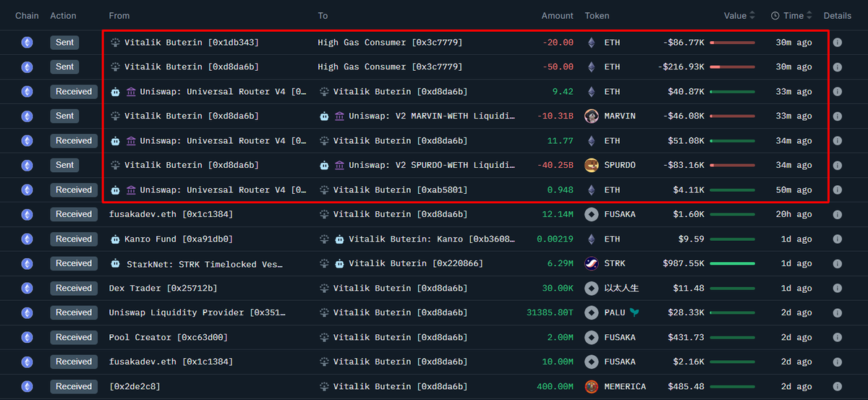This screenshot has height=400, width=868.
Task: Open Kanro Fund [0xa91db0] address
Action: (179, 239)
